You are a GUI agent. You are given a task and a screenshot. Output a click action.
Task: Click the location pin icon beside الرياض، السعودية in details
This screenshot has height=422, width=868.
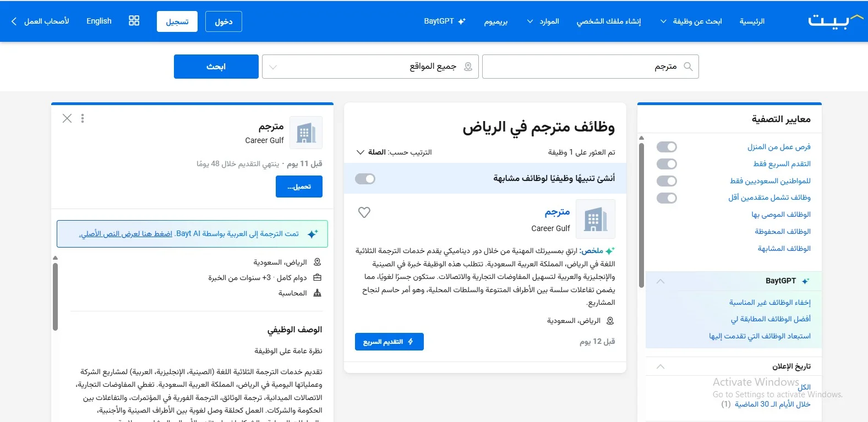click(x=317, y=262)
